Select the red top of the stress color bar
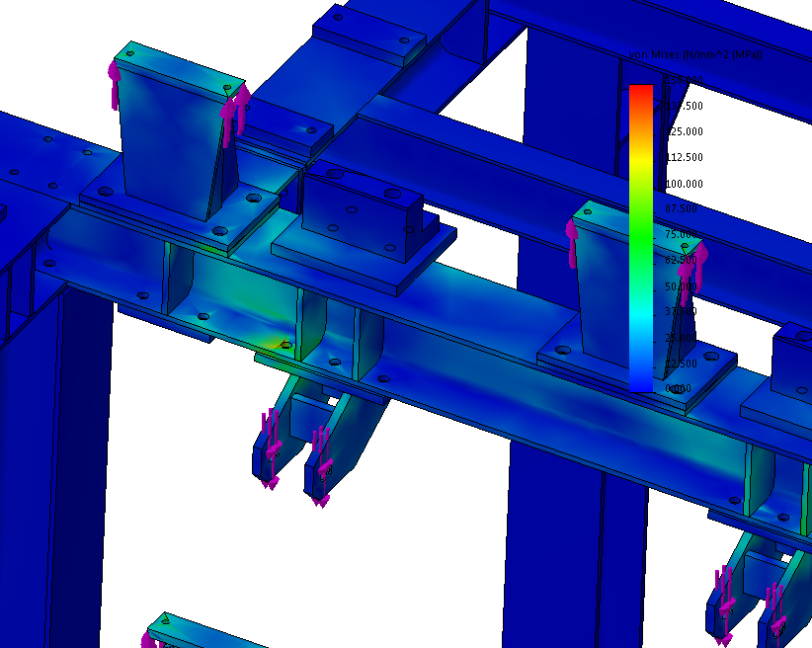Image resolution: width=812 pixels, height=648 pixels. (640, 92)
